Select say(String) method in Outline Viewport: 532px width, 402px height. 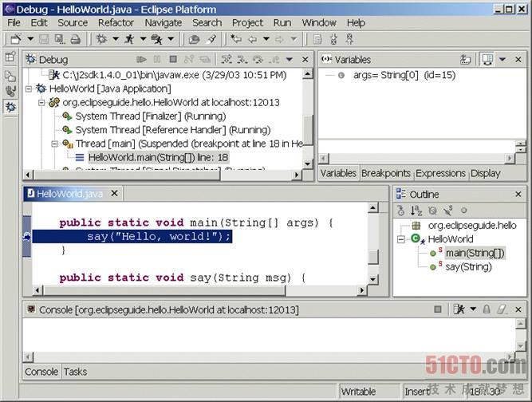click(x=468, y=267)
